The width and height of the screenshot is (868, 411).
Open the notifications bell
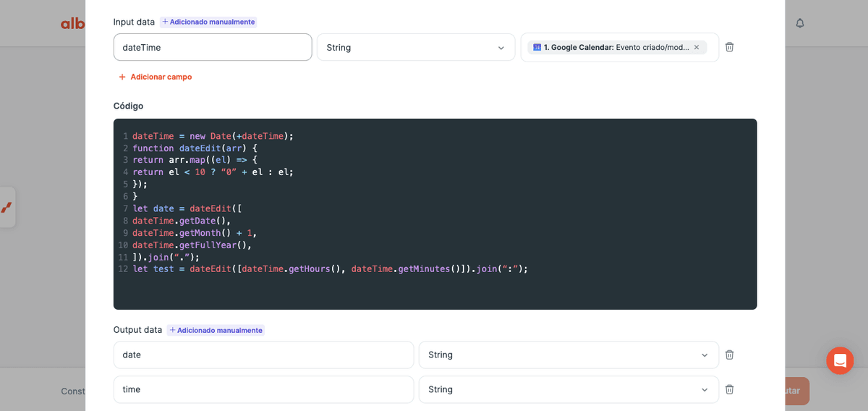point(800,23)
